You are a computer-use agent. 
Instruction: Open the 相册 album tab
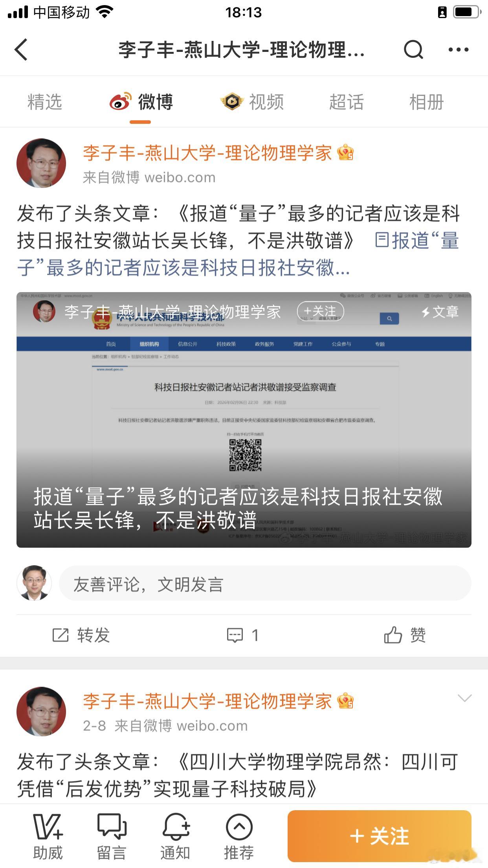[x=427, y=102]
